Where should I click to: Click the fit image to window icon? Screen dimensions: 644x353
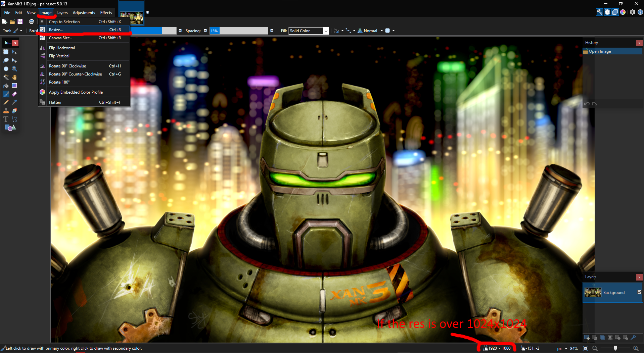(586, 348)
